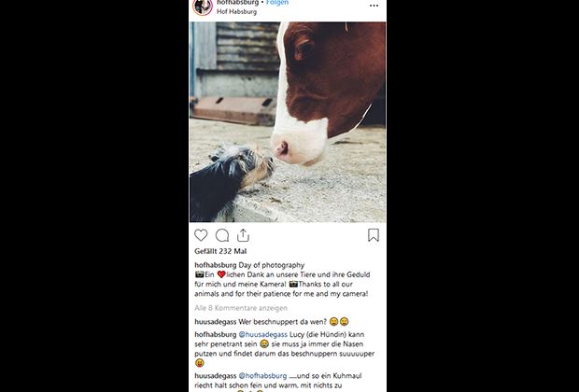The image size is (579, 392).
Task: Save post with the bookmark icon
Action: (374, 235)
